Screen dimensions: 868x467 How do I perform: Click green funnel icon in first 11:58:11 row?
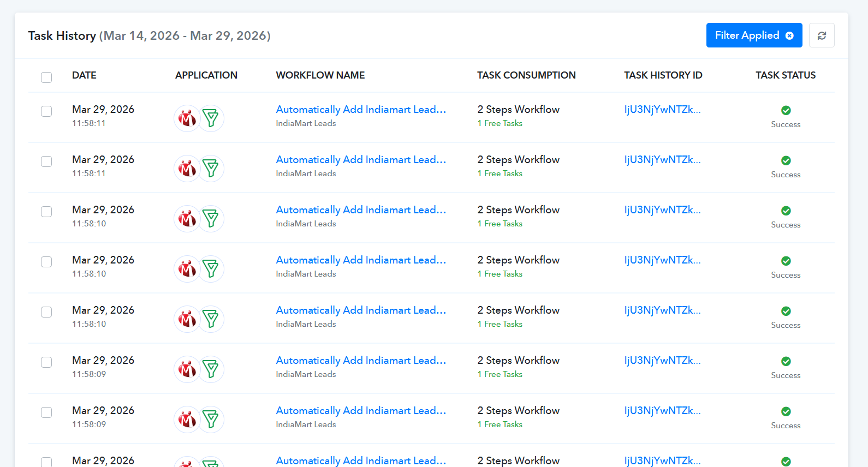point(211,118)
